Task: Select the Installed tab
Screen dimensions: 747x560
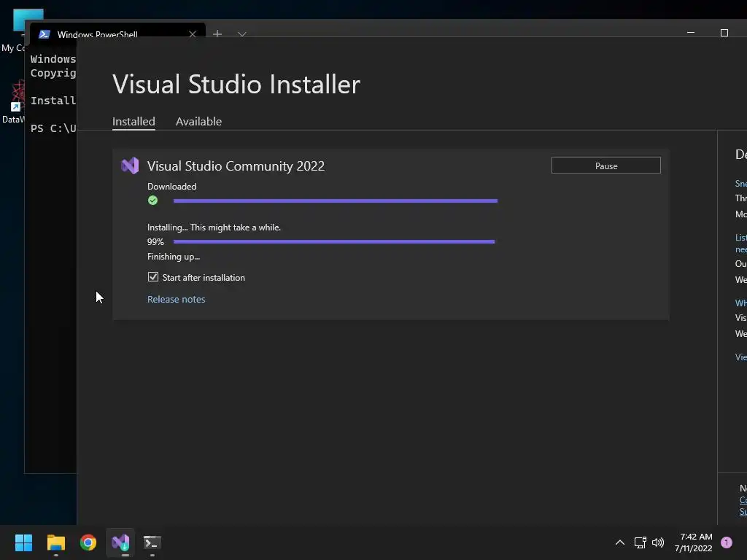Action: tap(133, 122)
